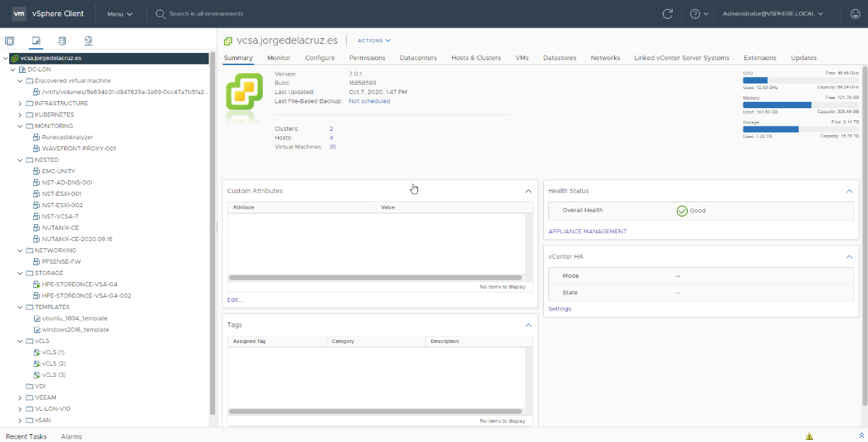Image resolution: width=868 pixels, height=442 pixels.
Task: Click vcsa.jorgedelacruz.es vCenter tree icon
Action: click(x=15, y=58)
